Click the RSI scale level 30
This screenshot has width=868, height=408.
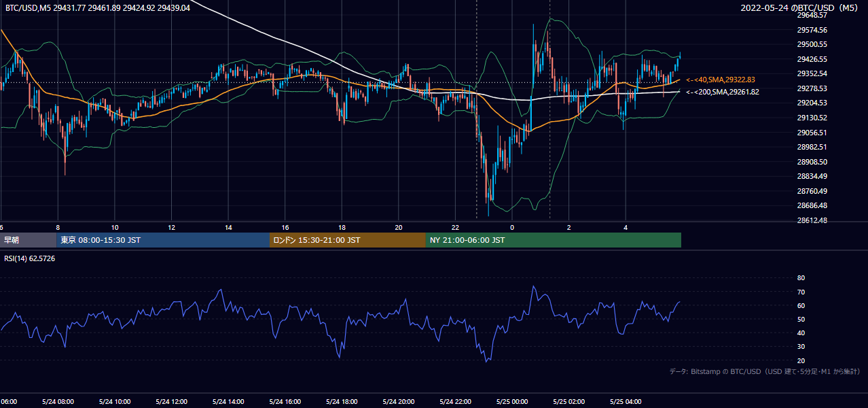[801, 346]
